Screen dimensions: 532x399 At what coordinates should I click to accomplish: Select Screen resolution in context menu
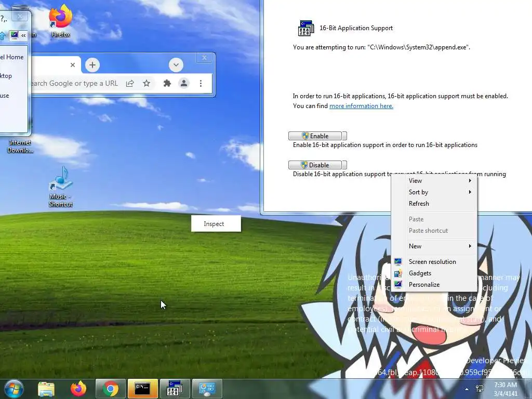(x=434, y=262)
